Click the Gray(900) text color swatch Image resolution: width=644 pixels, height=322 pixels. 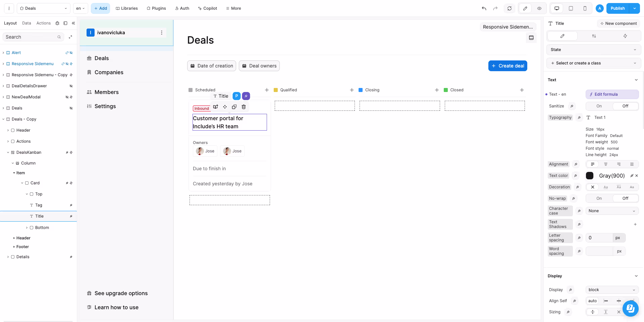point(589,176)
